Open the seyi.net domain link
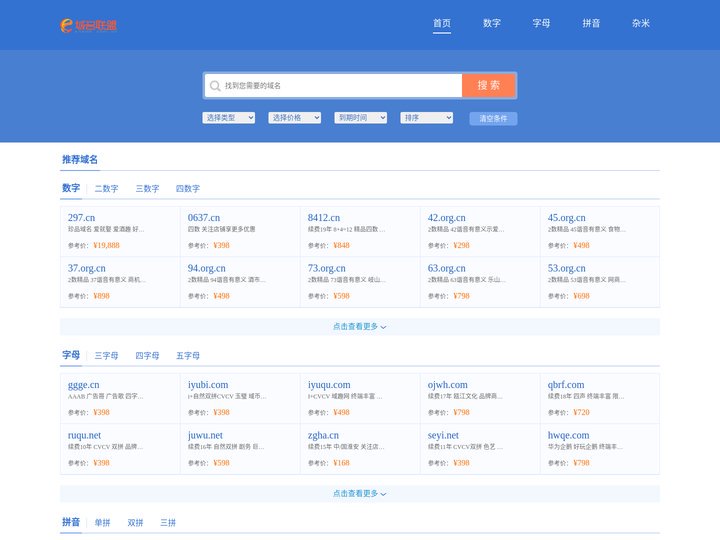Viewport: 720px width, 540px height. 443,435
